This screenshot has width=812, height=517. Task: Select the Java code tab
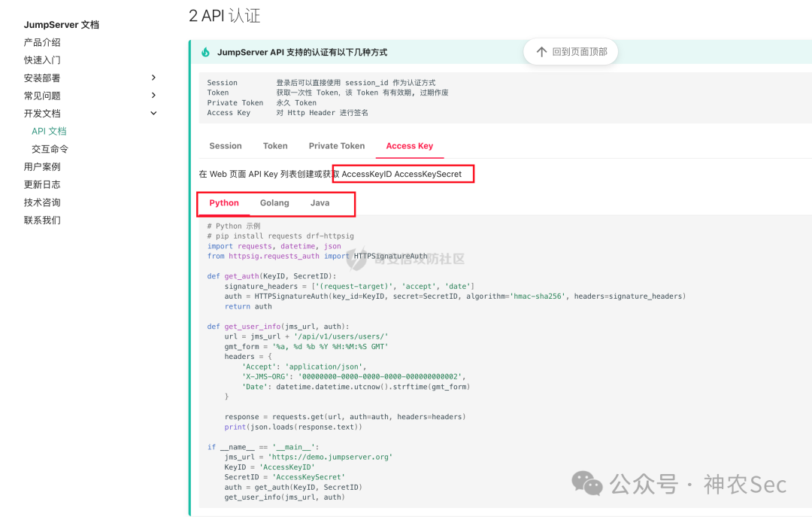click(320, 202)
